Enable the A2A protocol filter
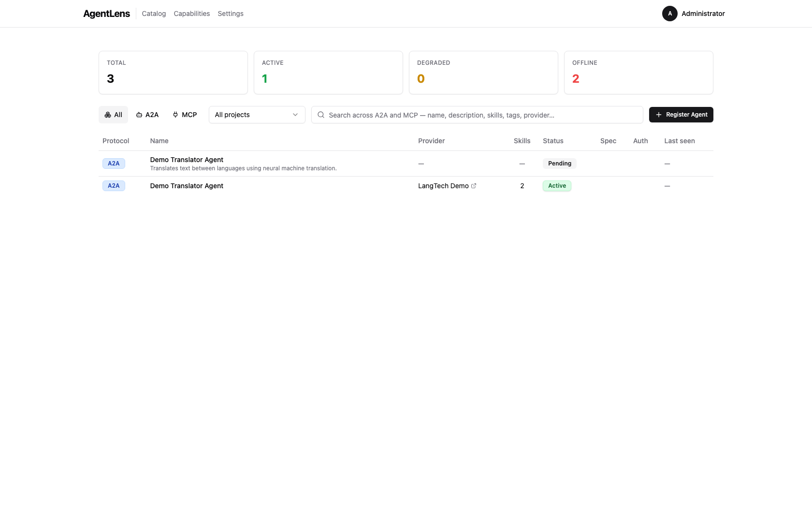 pos(147,115)
